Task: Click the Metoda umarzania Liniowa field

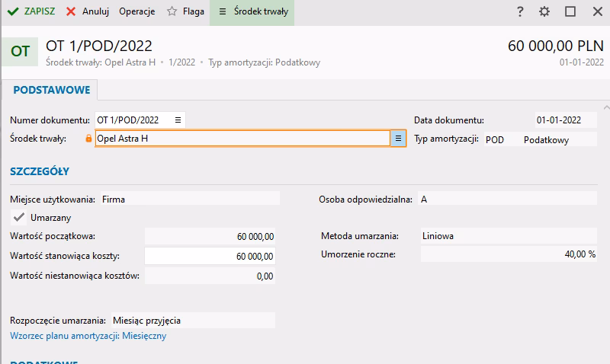Action: click(x=509, y=236)
